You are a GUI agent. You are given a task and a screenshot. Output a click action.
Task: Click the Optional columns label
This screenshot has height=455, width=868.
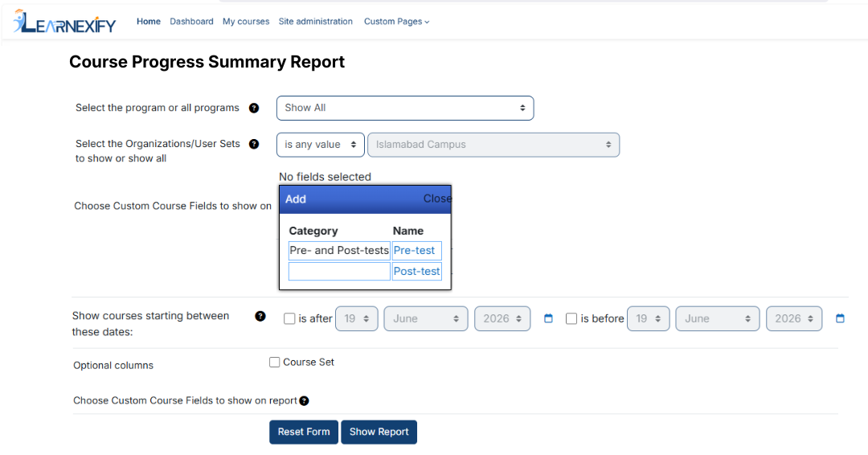point(113,365)
